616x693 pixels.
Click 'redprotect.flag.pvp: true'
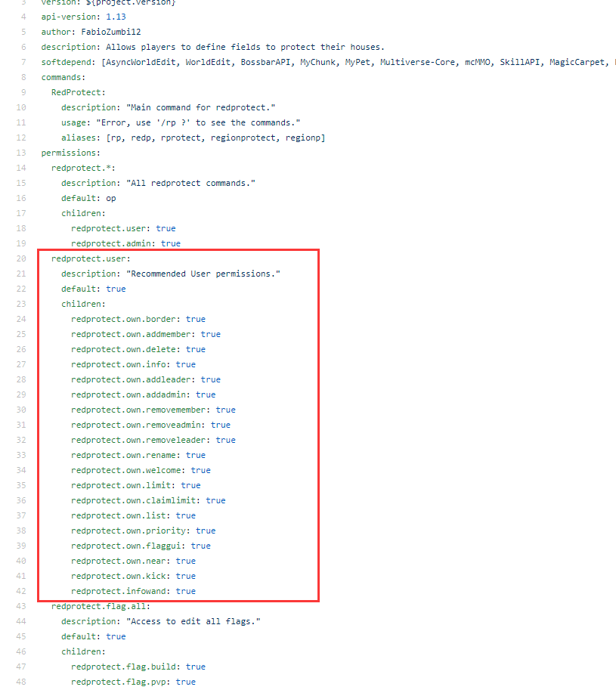click(134, 682)
